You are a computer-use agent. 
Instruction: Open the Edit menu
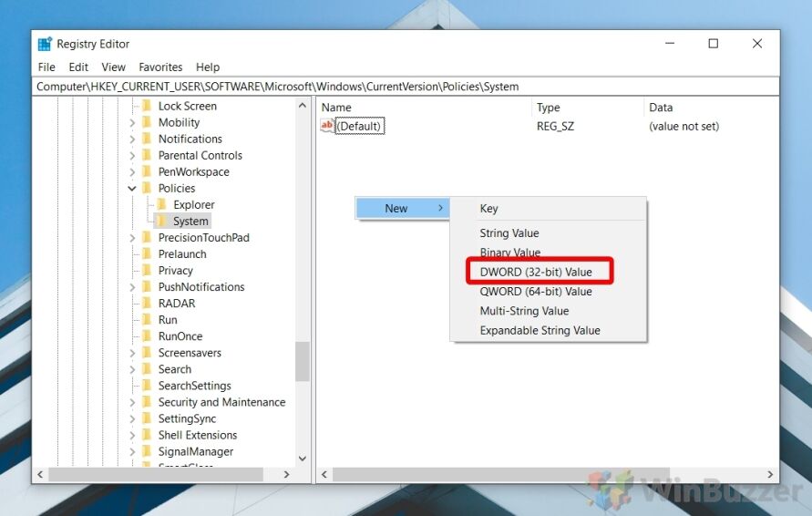coord(78,67)
